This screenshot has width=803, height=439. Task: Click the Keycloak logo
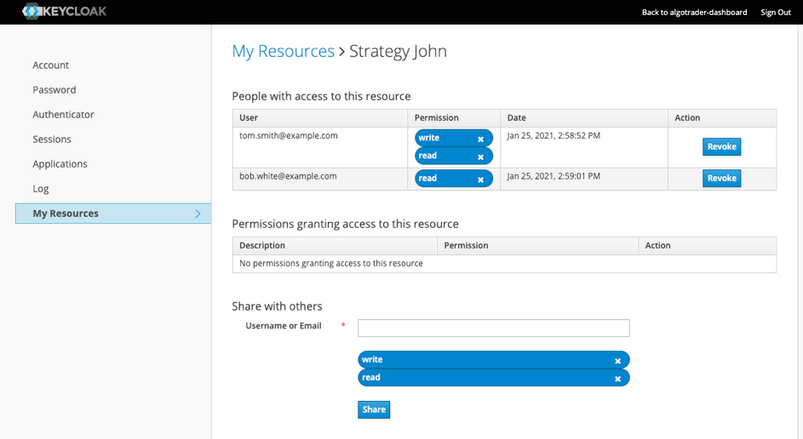click(x=65, y=11)
